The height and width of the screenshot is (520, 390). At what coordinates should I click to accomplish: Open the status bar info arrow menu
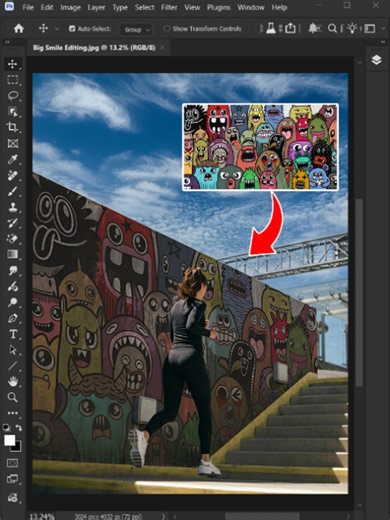pos(164,516)
